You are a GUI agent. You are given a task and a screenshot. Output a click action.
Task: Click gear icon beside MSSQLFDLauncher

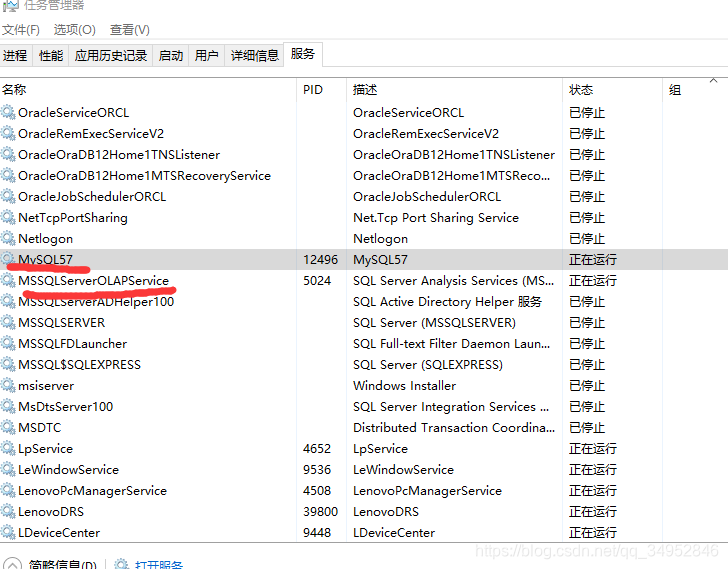8,343
